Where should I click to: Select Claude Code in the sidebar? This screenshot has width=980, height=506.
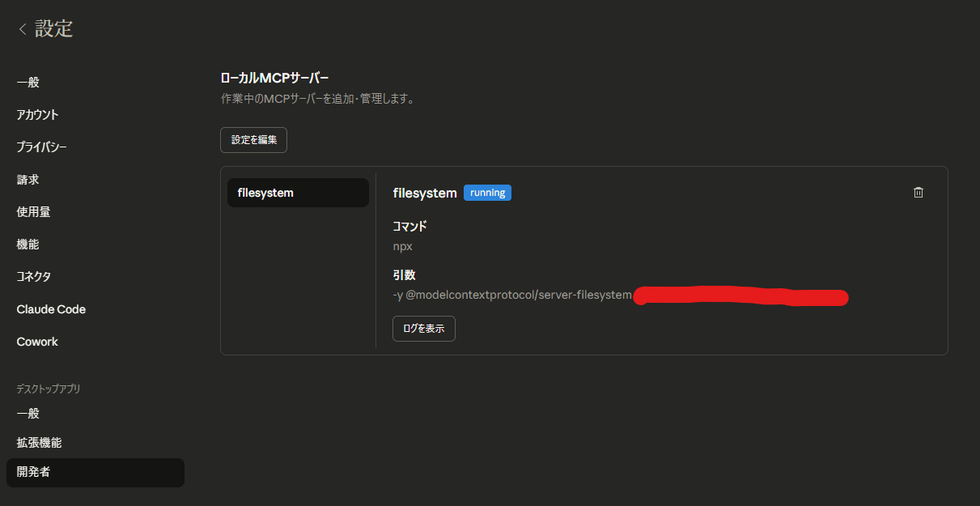pos(50,308)
